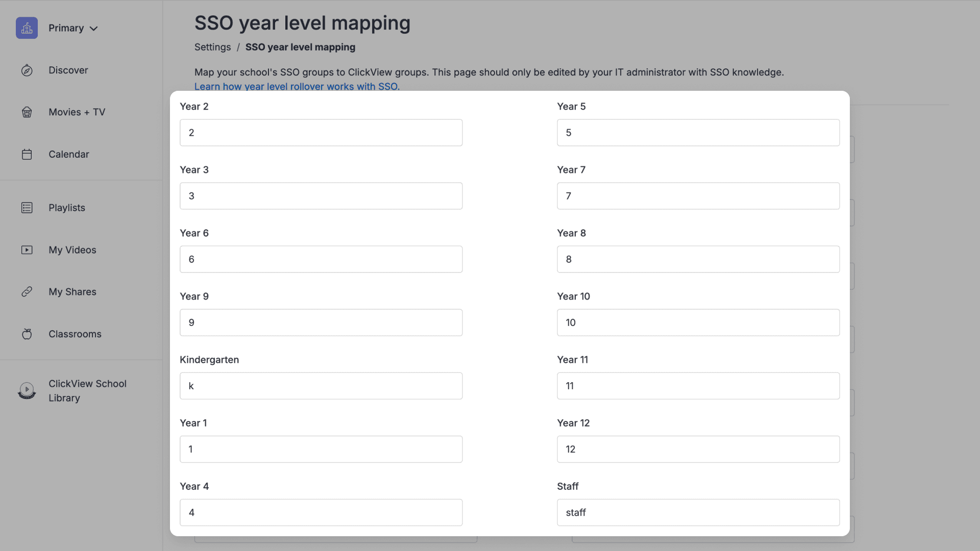Viewport: 980px width, 551px height.
Task: Open Classrooms section
Action: (75, 334)
